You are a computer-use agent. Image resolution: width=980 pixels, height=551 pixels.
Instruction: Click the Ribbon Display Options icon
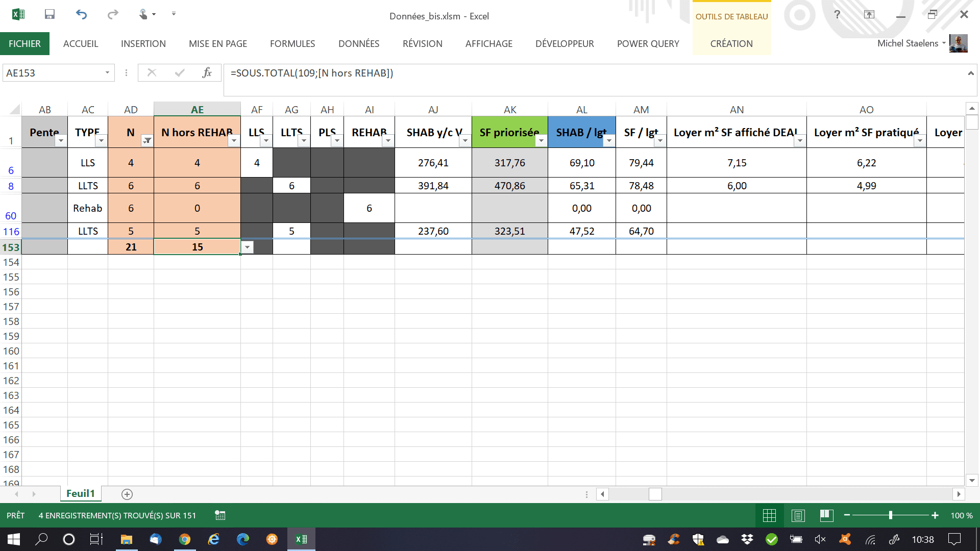(869, 14)
